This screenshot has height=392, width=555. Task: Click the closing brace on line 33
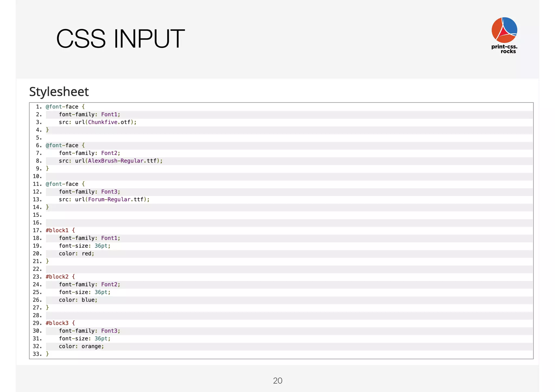47,354
